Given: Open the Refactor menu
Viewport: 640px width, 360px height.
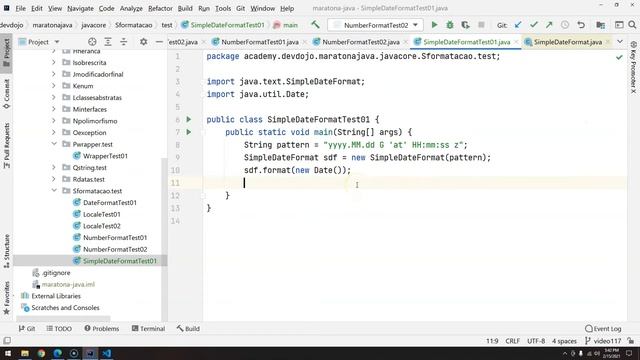Looking at the screenshot, I should coord(160,8).
